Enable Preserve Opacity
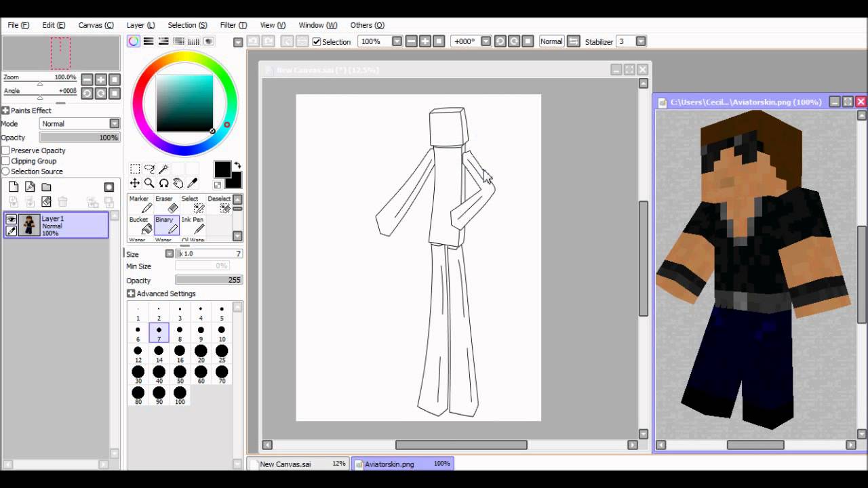Viewport: 868px width, 488px height. click(5, 150)
